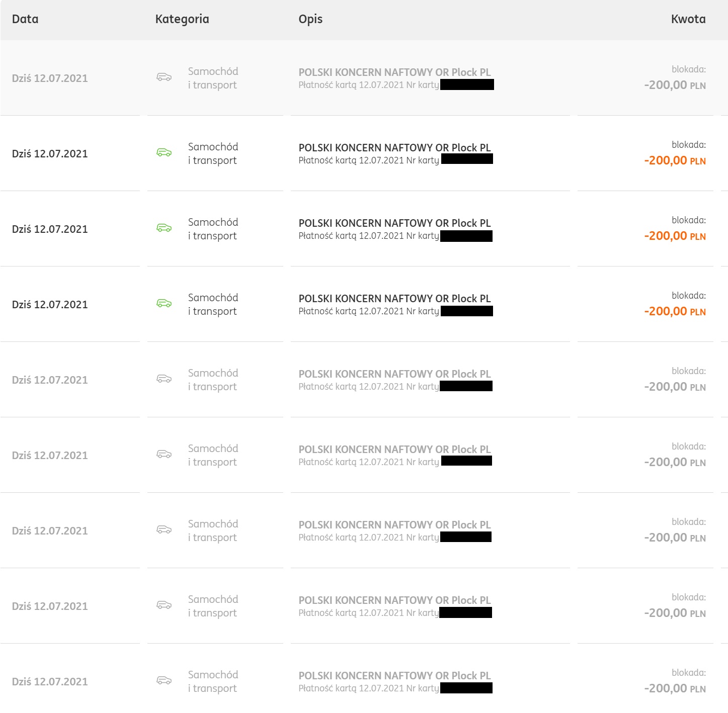Sort by the Kwota column header
This screenshot has width=728, height=713.
point(688,19)
